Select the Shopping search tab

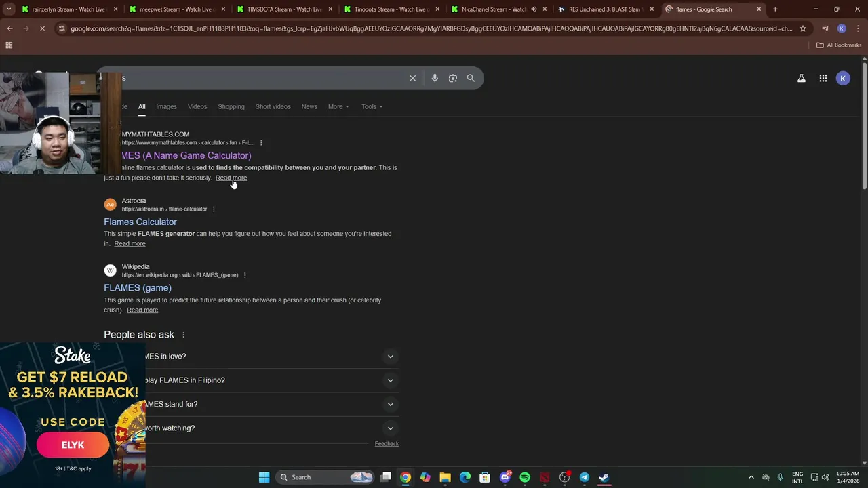click(231, 106)
